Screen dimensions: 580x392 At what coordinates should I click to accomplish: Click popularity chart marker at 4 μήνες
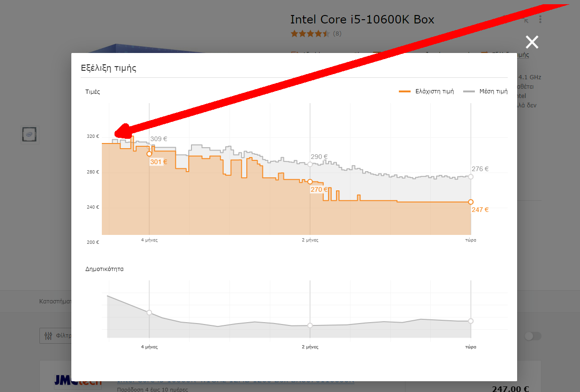(149, 312)
